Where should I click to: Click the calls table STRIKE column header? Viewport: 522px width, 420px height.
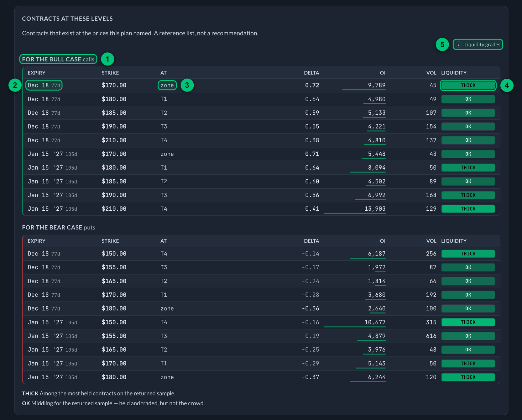click(110, 73)
